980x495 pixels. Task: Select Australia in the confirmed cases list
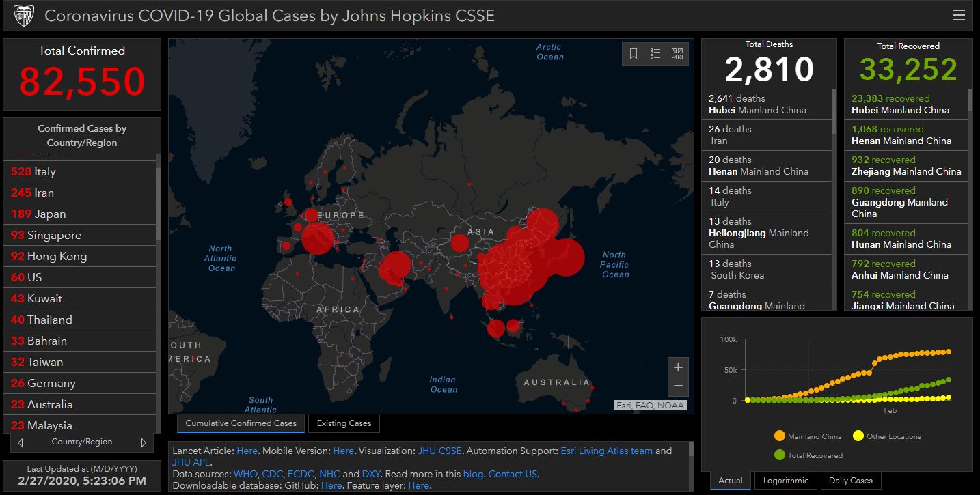click(x=80, y=404)
